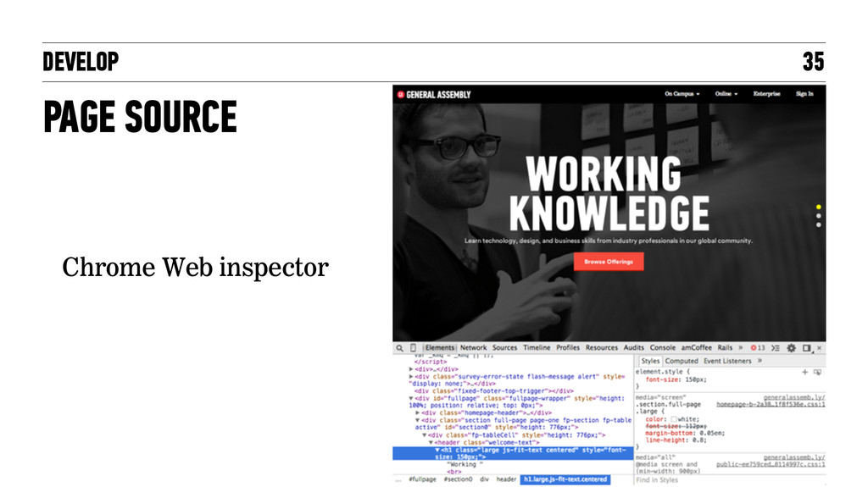Click the red error count 13 indicator
The image size is (868, 487).
757,348
